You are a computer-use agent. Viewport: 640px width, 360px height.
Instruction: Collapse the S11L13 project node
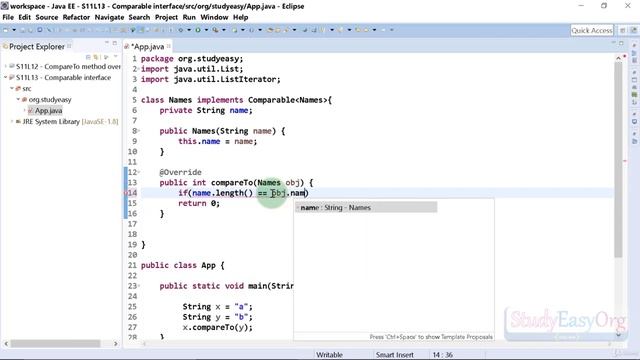[x=6, y=77]
